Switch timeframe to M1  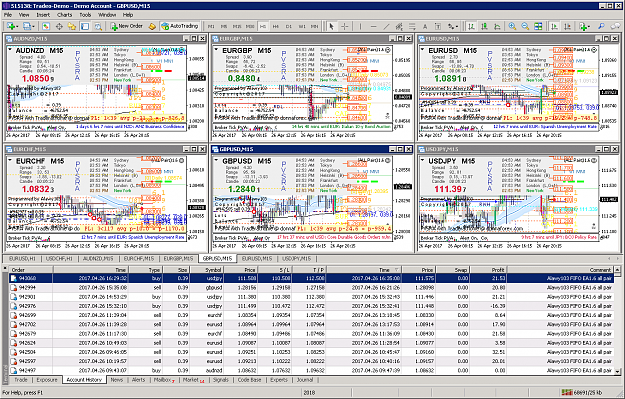point(211,26)
